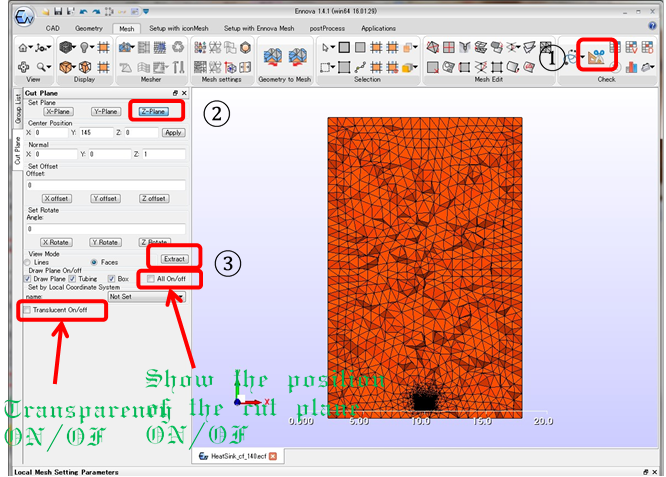Enable the Translucent On/off checkbox
Screen dimensions: 666x477
(x=27, y=310)
